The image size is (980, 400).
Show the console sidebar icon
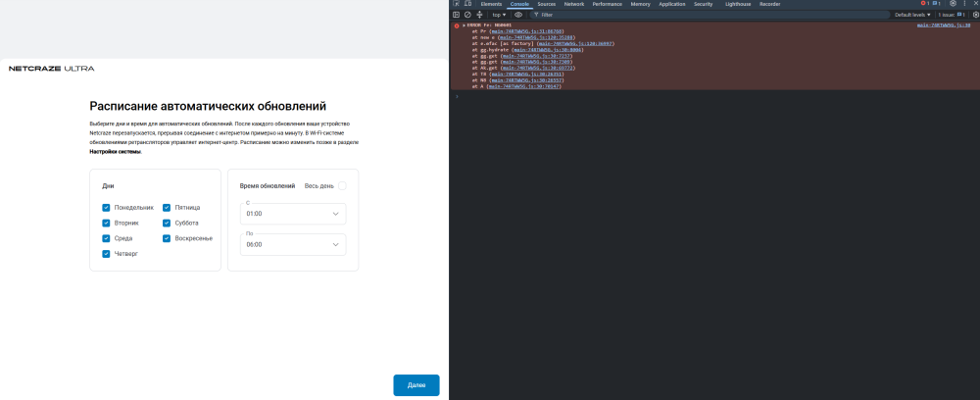point(457,15)
